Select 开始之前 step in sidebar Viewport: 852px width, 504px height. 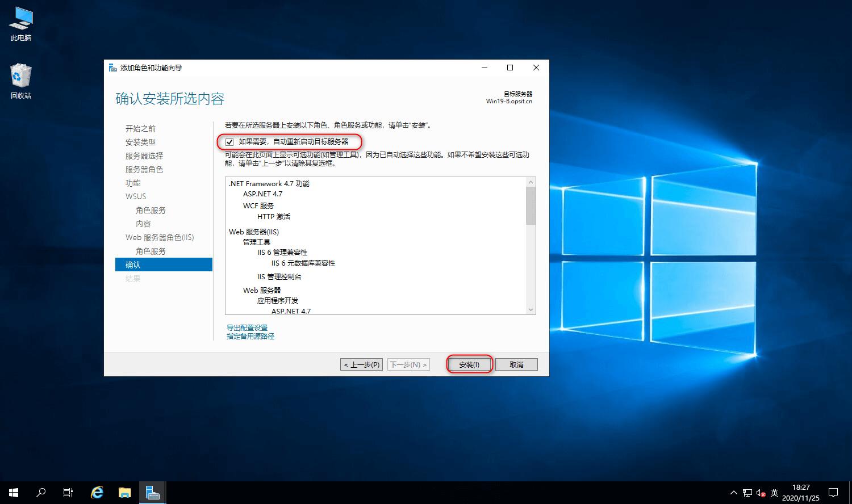pos(140,129)
